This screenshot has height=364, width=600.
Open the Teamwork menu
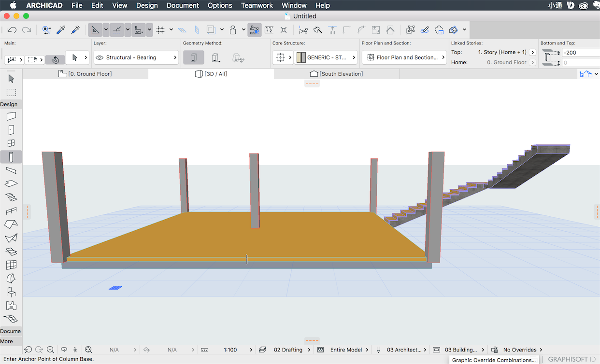coord(257,5)
